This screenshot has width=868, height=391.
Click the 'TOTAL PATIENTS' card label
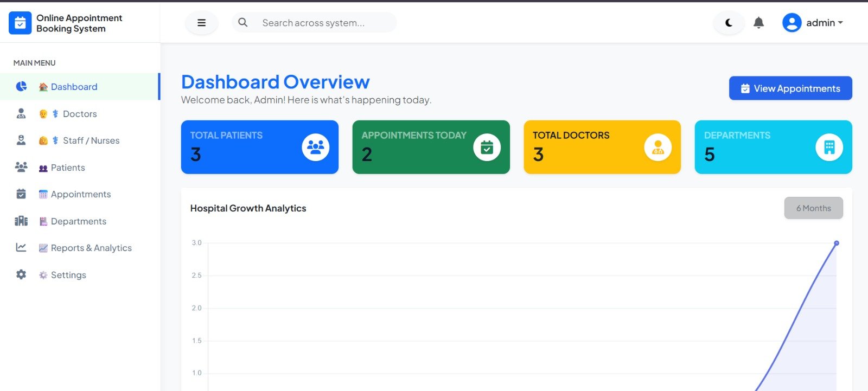(226, 136)
